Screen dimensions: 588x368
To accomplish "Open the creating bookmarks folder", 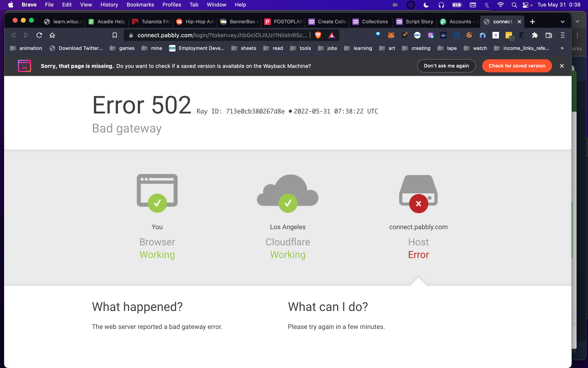I will (x=416, y=48).
